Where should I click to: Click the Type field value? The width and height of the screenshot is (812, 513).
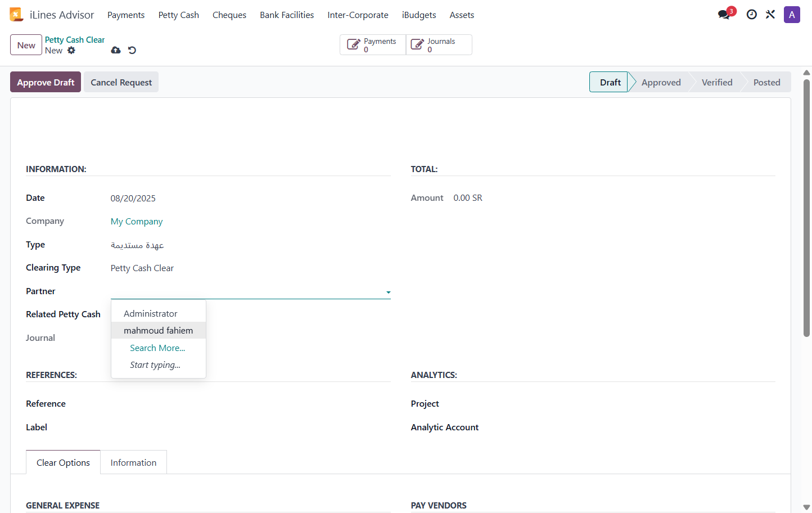(x=137, y=245)
